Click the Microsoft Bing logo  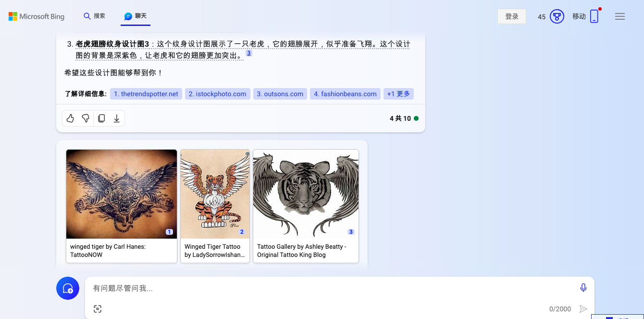(37, 16)
